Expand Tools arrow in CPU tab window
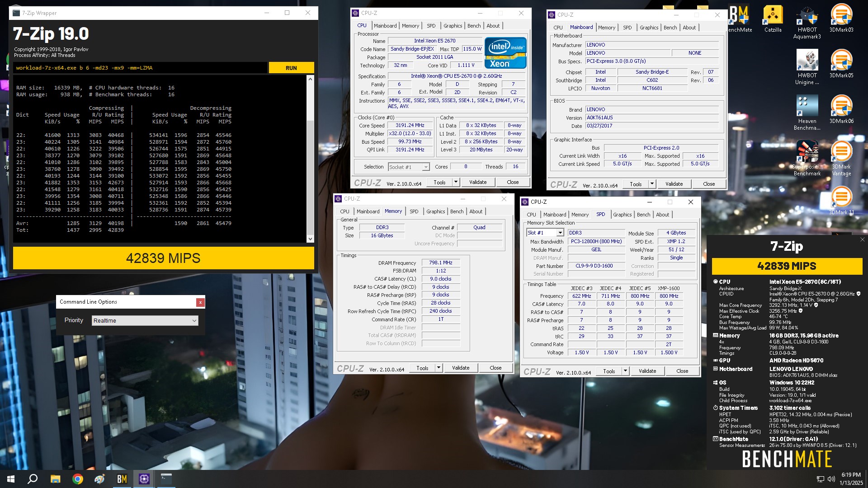Image resolution: width=868 pixels, height=488 pixels. coord(456,182)
